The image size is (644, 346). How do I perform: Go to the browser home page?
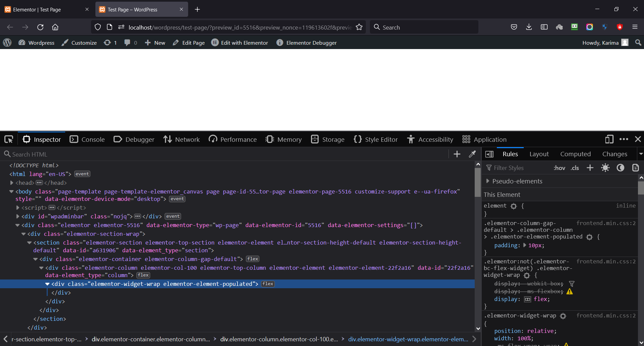pos(55,27)
